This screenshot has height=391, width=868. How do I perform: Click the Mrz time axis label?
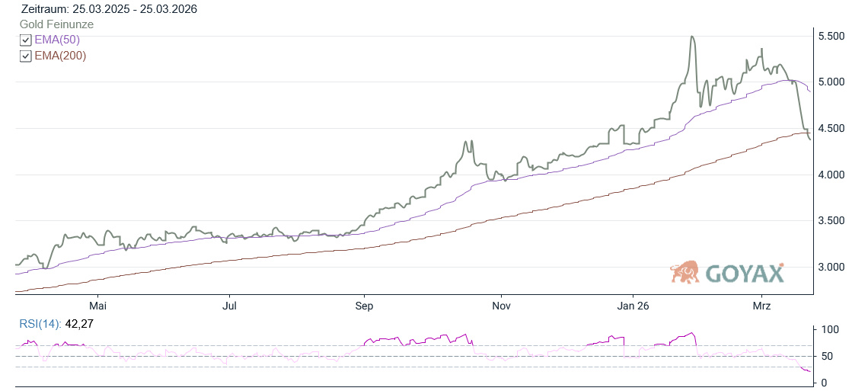coord(761,306)
